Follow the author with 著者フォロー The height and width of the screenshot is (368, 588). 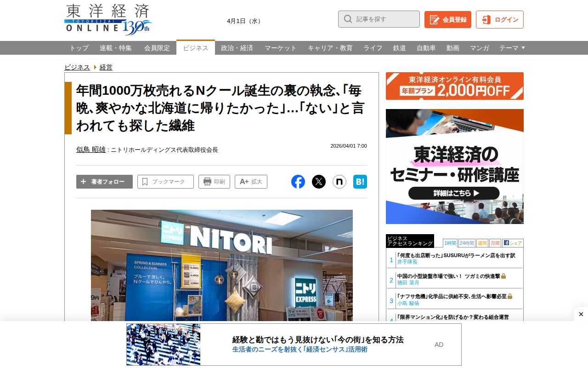point(104,182)
